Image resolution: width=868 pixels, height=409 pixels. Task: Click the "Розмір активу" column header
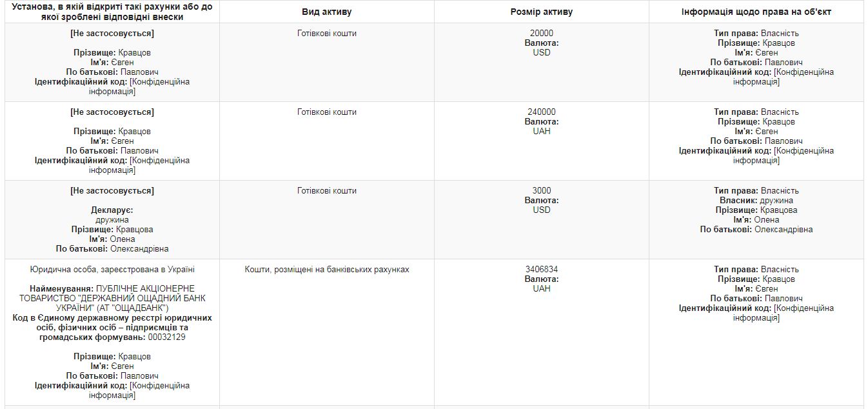click(x=541, y=12)
